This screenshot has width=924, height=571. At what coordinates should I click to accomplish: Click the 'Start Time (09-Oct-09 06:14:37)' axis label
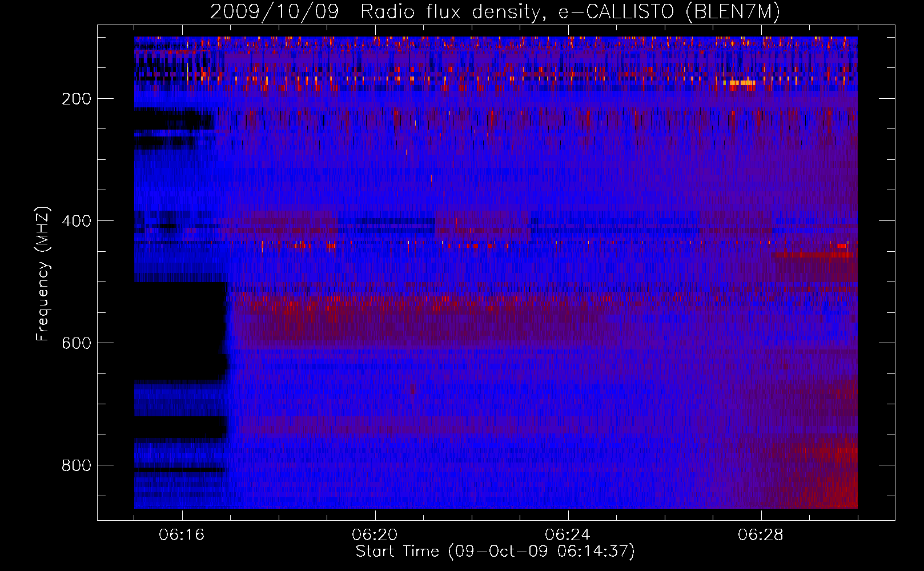coord(495,552)
